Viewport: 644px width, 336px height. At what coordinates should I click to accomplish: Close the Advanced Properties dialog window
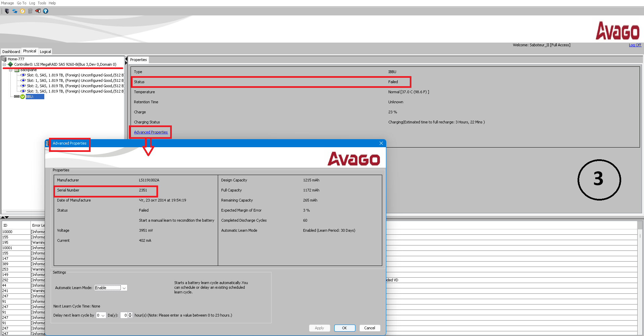[x=381, y=143]
